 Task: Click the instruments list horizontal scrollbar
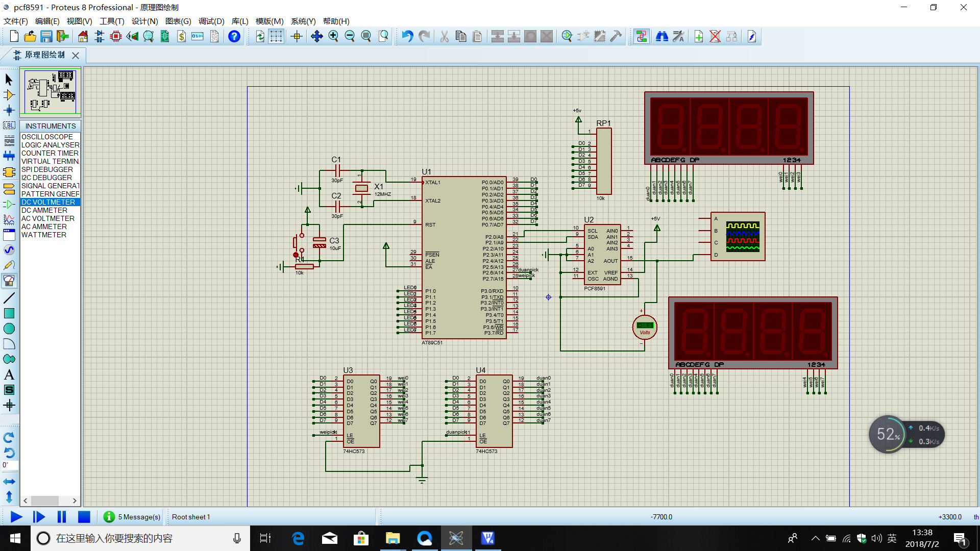50,500
